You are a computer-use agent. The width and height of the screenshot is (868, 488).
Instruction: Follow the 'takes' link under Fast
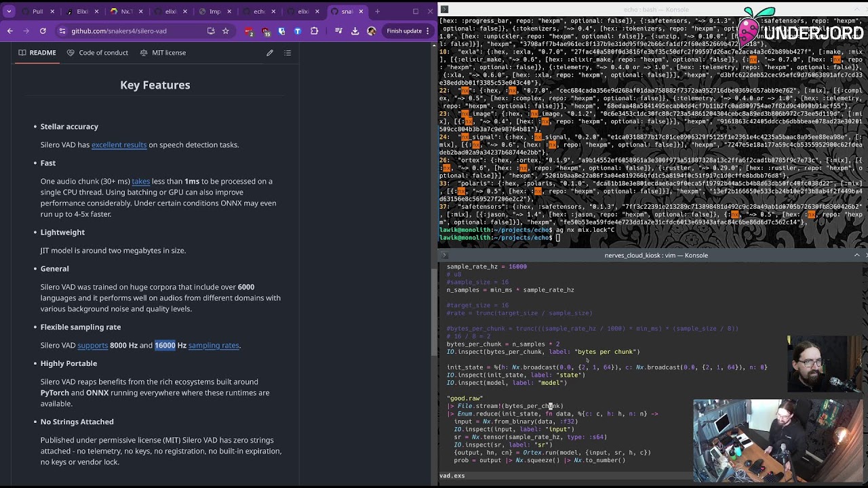pos(140,181)
